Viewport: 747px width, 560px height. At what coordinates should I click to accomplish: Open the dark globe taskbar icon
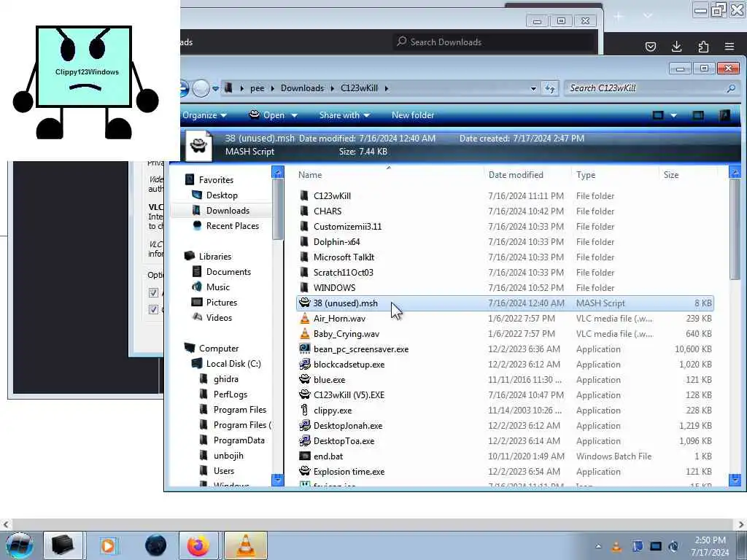point(156,545)
